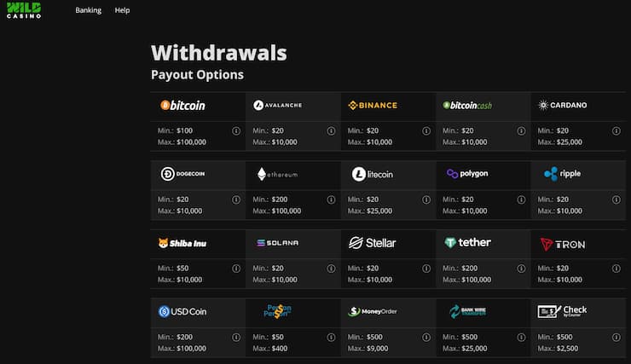Viewport: 631px width, 364px height.
Task: Open the Banking menu
Action: (88, 10)
